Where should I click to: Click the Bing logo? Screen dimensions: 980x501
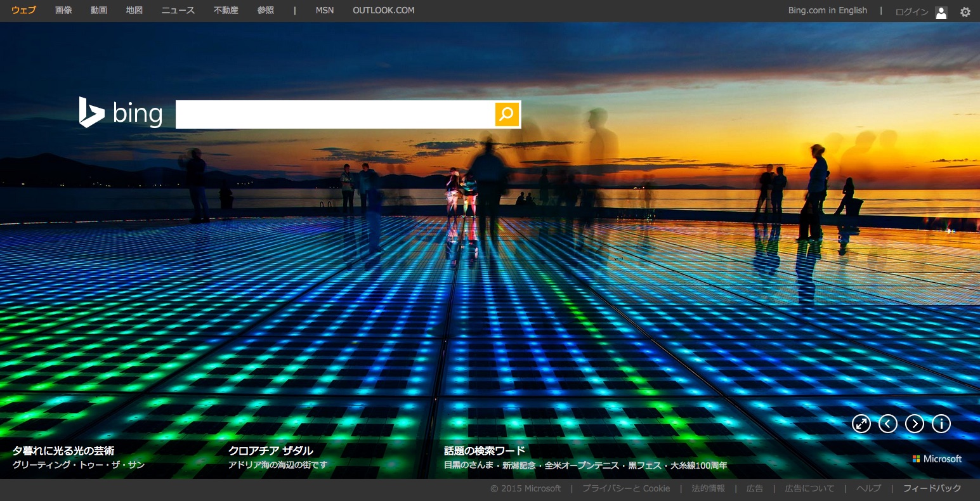[x=121, y=113]
